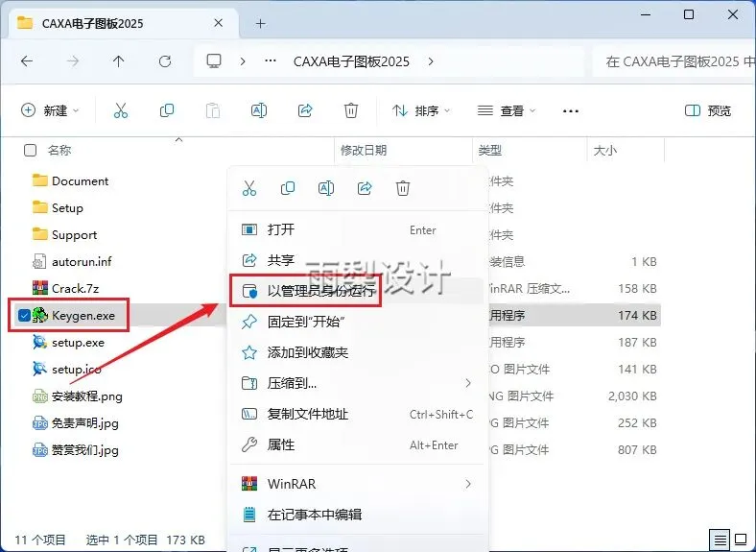The width and height of the screenshot is (756, 552).
Task: Select the 安装教程.png file
Action: 77,396
